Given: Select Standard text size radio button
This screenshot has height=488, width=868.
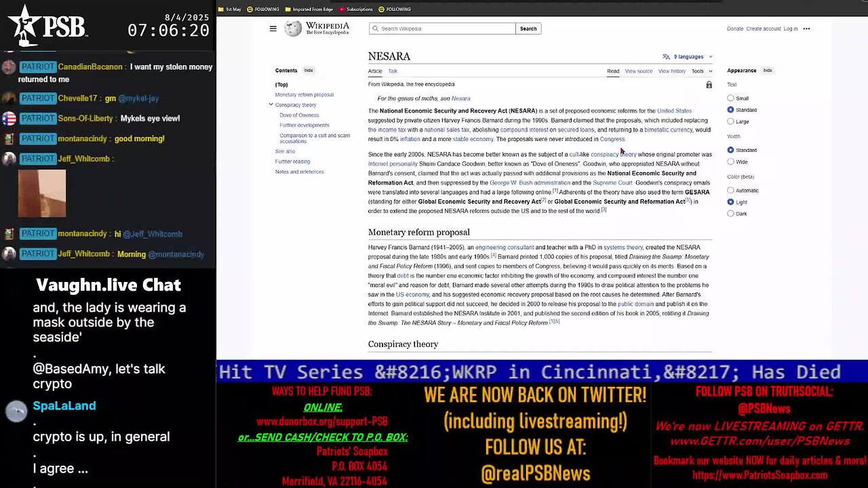Looking at the screenshot, I should (730, 110).
